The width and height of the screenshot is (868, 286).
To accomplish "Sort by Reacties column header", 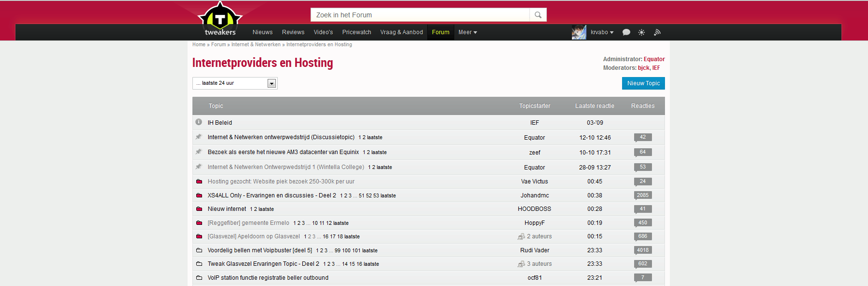I will click(x=643, y=106).
